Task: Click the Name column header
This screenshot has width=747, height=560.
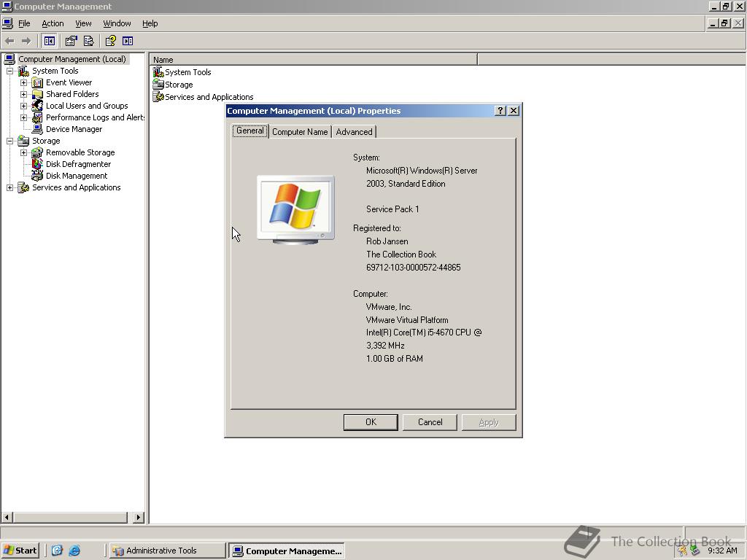Action: tap(314, 60)
